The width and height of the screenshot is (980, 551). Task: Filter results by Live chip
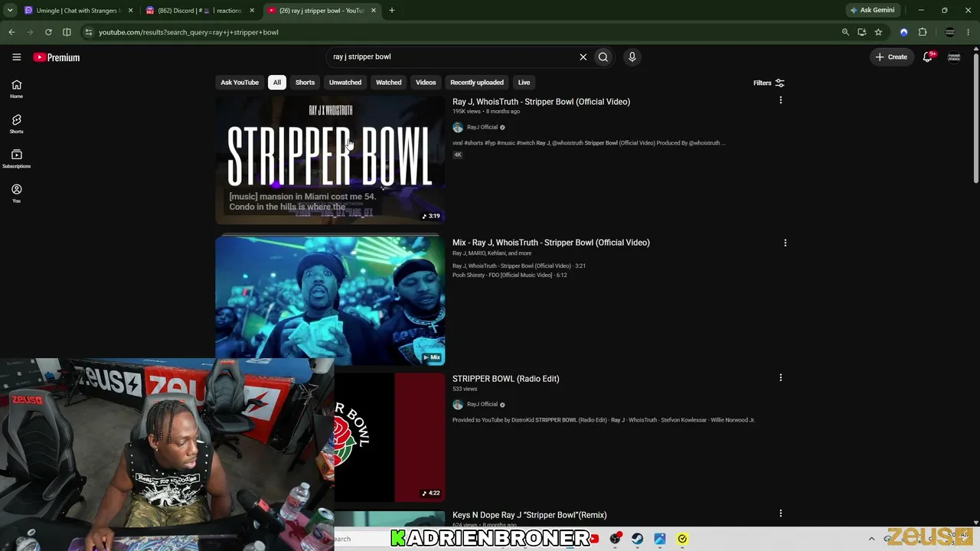[x=524, y=83]
